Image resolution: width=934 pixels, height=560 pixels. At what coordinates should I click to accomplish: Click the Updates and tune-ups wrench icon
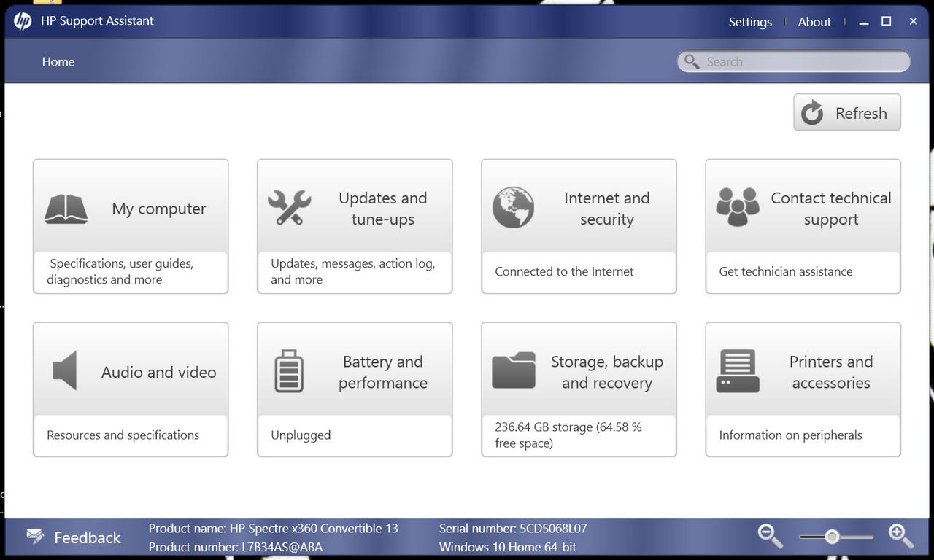(290, 209)
